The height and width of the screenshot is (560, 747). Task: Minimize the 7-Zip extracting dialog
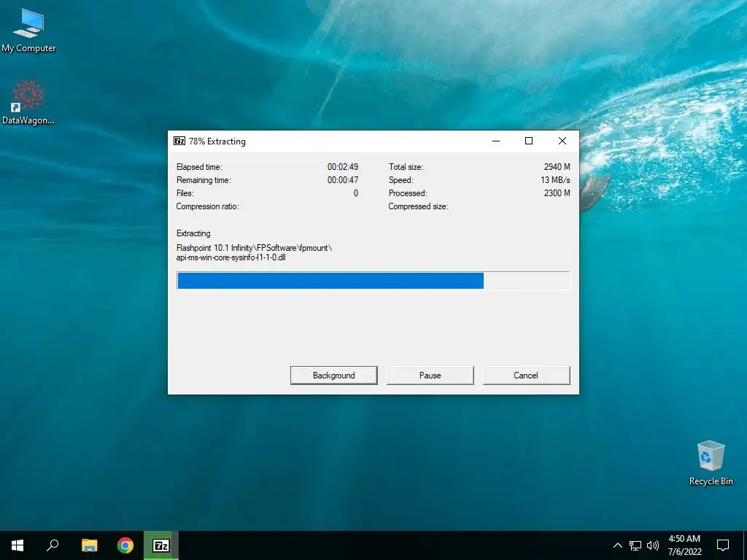coord(496,141)
